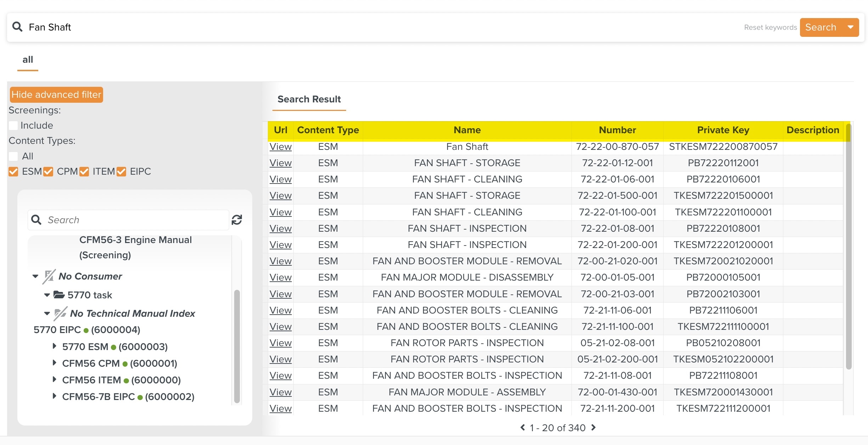Click the No Technical Manual Index icon
Screen dimensions: 868x445
60,314
